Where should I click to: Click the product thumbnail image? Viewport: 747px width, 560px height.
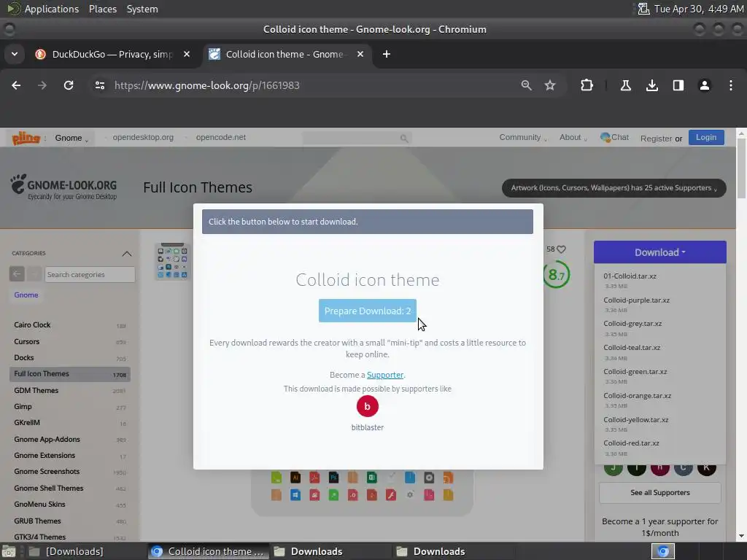(172, 262)
